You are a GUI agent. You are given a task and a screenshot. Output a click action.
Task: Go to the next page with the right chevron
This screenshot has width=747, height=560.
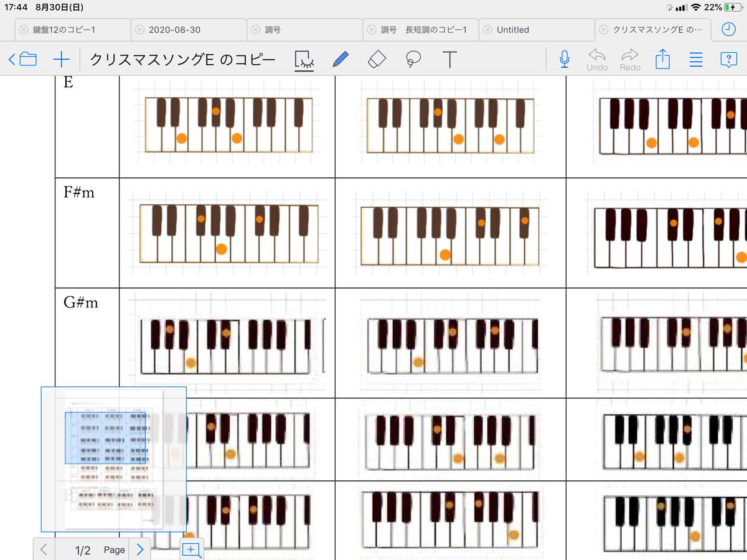point(140,549)
